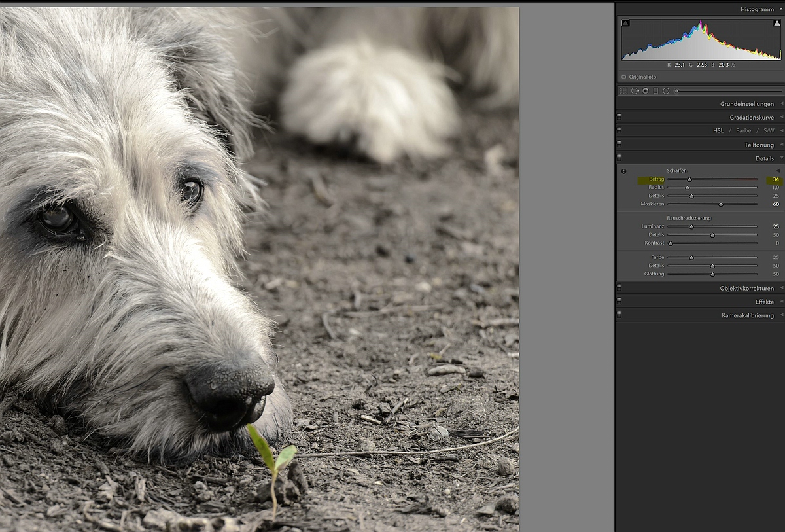Click the Betrag sharpening slider handle
The image size is (785, 532).
pyautogui.click(x=689, y=179)
